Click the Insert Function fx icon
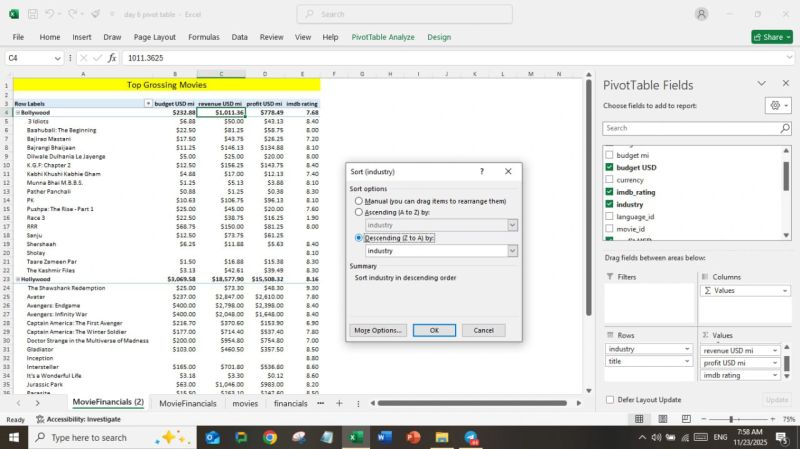The width and height of the screenshot is (800, 449). [x=112, y=58]
